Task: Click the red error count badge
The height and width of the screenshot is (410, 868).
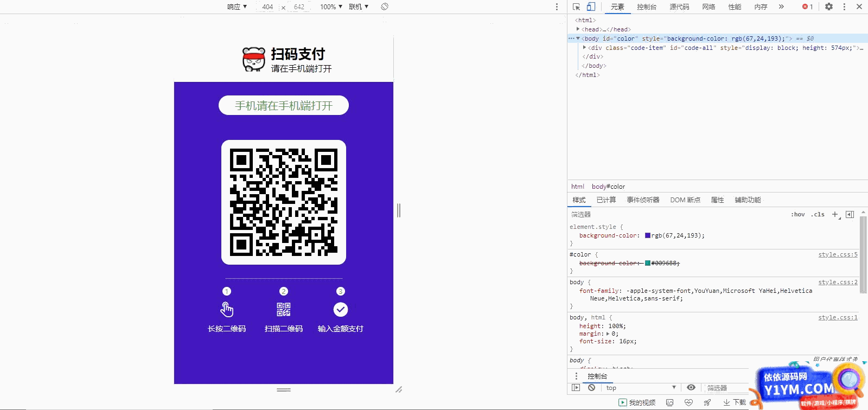Action: tap(808, 7)
